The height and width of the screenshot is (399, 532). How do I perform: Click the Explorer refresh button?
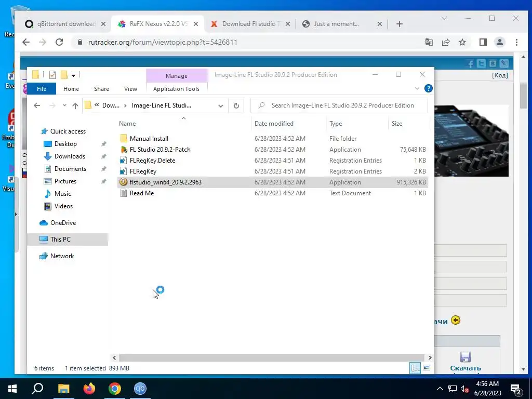[x=236, y=105]
